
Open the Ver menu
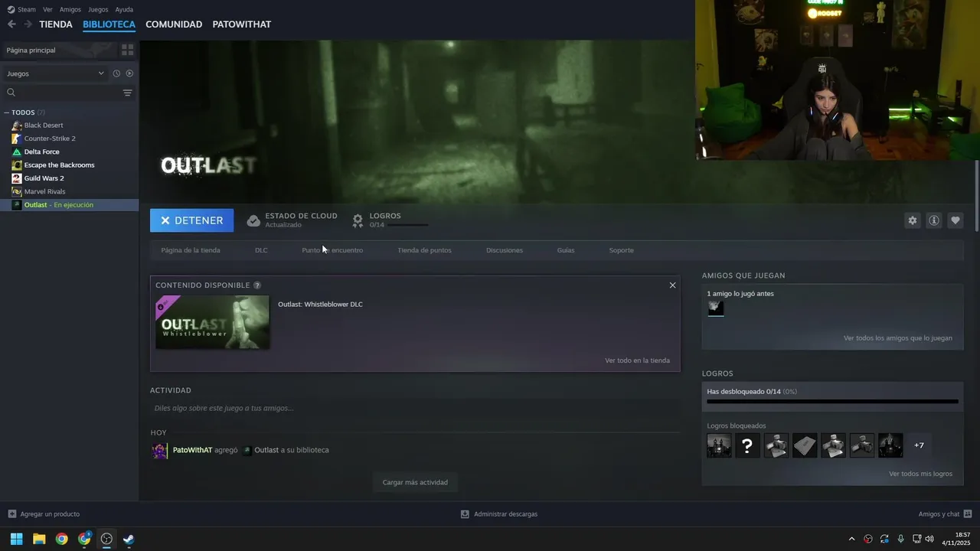(47, 9)
